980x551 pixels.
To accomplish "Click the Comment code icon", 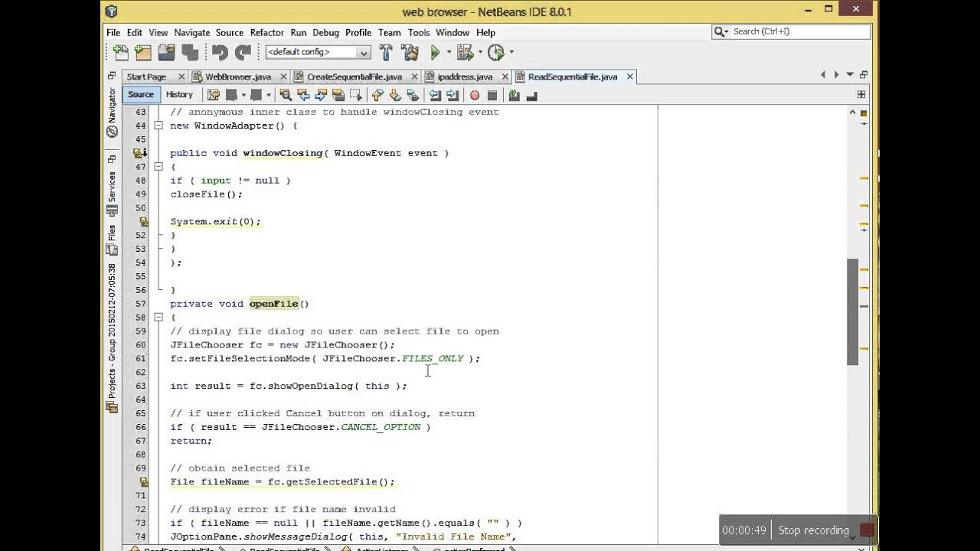I will 514,95.
